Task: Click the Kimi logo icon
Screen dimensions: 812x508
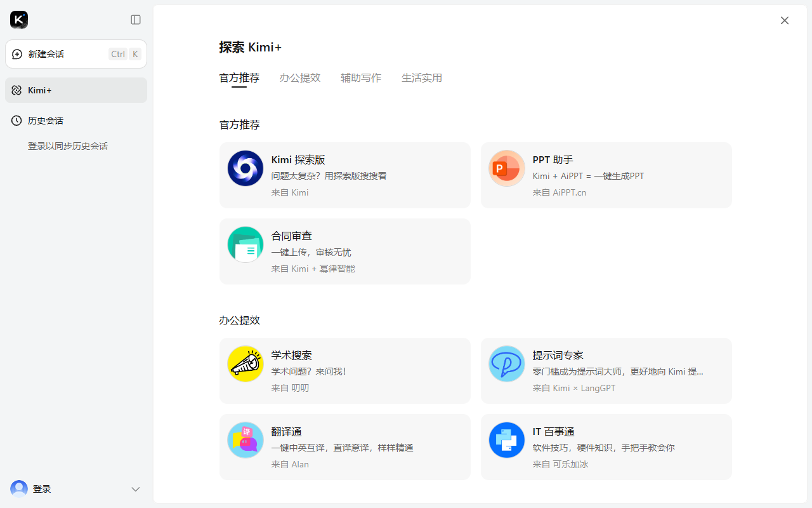Action: point(19,20)
